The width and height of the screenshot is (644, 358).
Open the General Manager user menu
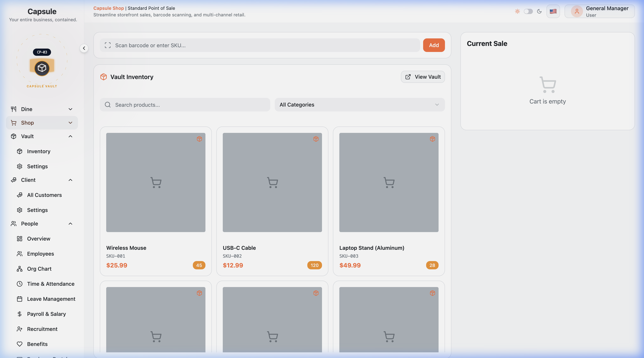600,11
